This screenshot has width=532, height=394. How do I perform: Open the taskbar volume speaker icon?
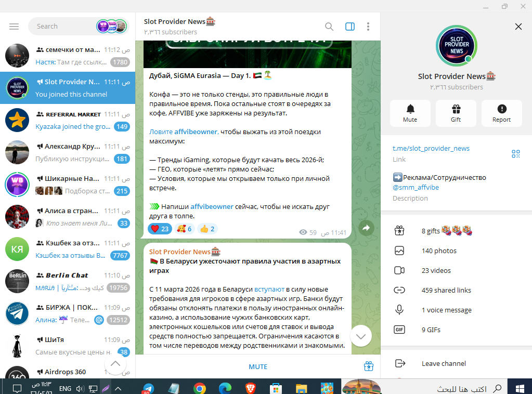pyautogui.click(x=80, y=389)
